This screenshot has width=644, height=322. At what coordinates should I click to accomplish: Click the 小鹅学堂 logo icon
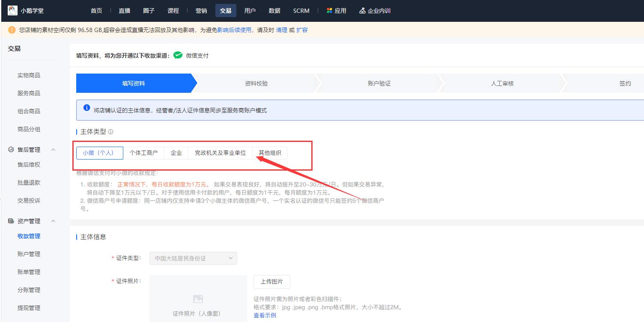click(13, 11)
